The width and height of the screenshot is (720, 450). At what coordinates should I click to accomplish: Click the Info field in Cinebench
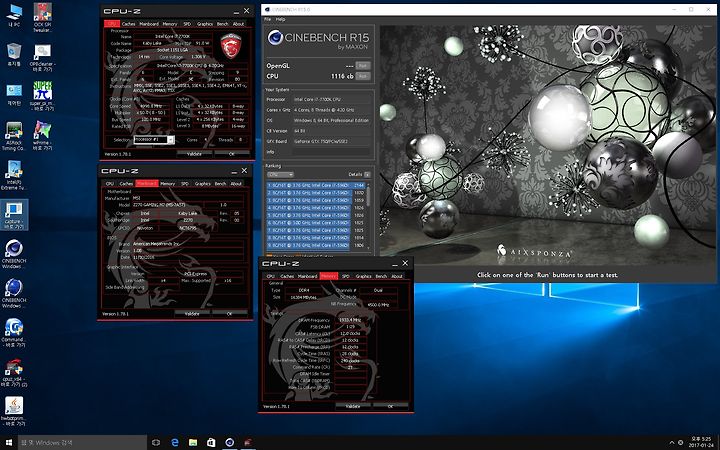pyautogui.click(x=332, y=152)
